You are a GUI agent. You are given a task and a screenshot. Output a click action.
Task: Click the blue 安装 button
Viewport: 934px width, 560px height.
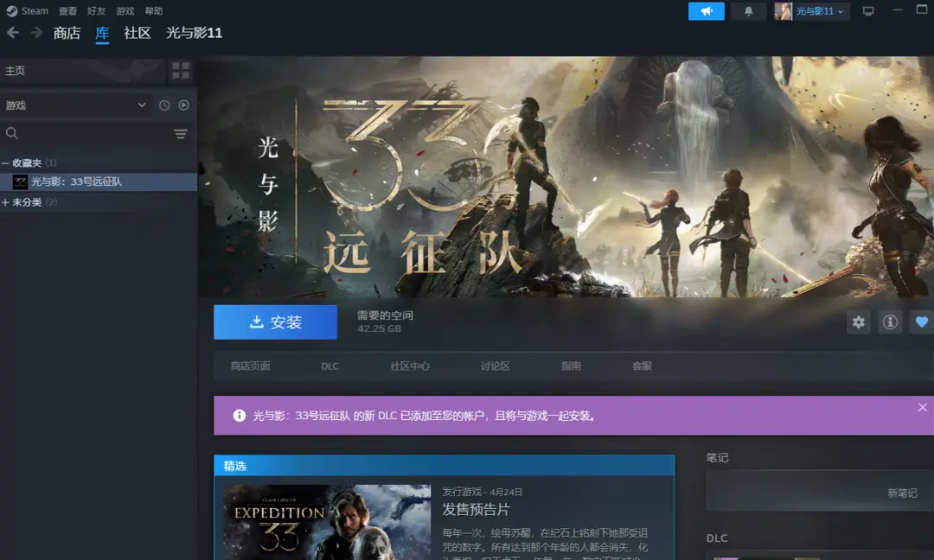click(275, 322)
